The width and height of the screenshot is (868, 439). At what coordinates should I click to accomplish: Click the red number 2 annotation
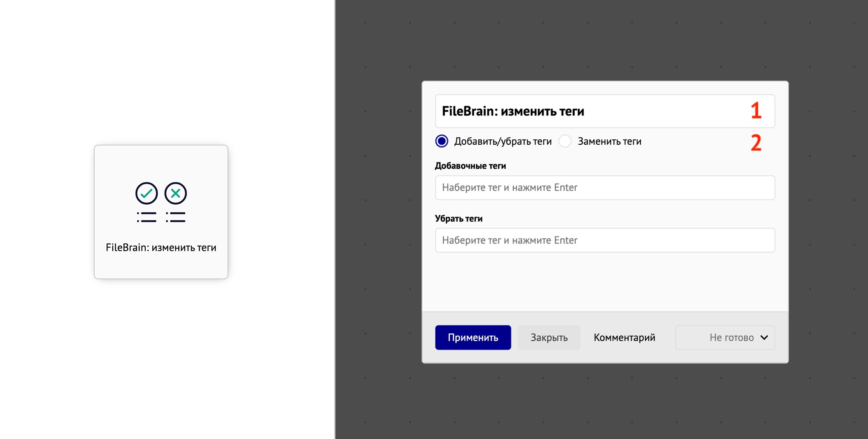coord(756,143)
